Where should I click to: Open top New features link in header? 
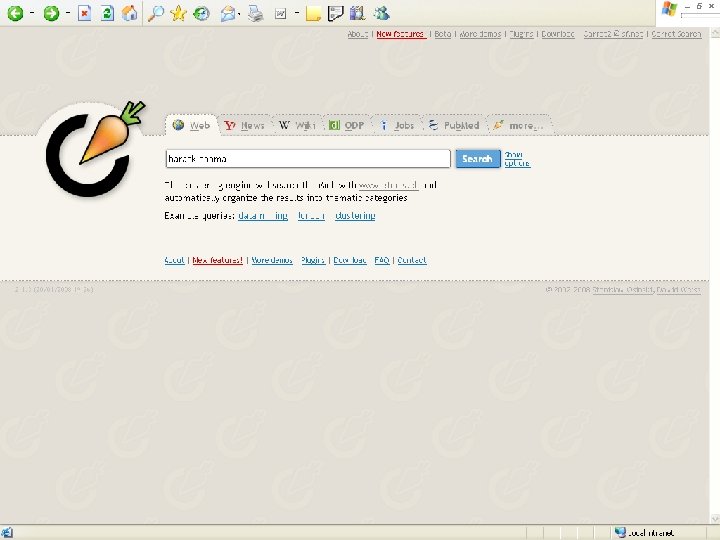click(x=401, y=34)
